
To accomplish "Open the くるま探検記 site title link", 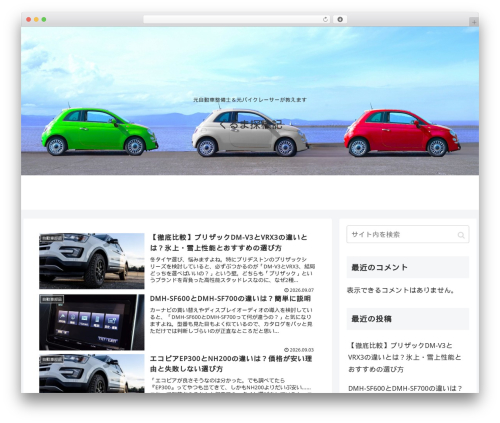I will point(250,125).
